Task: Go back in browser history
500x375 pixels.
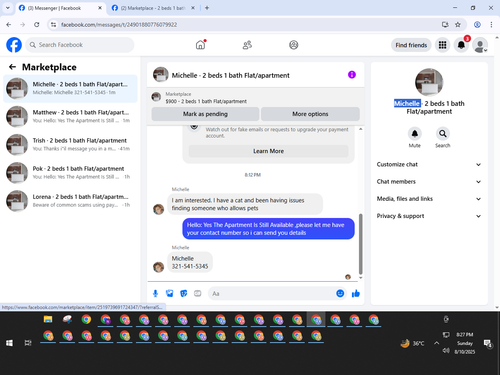Action: tap(9, 24)
